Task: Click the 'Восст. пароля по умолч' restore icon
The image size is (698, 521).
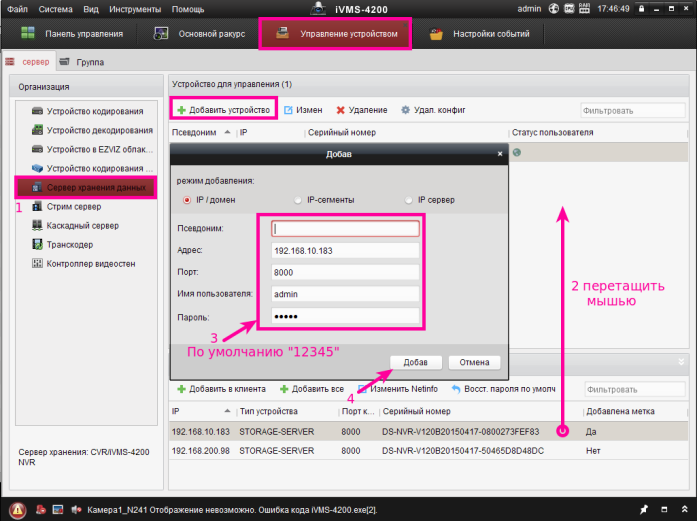Action: pos(457,388)
